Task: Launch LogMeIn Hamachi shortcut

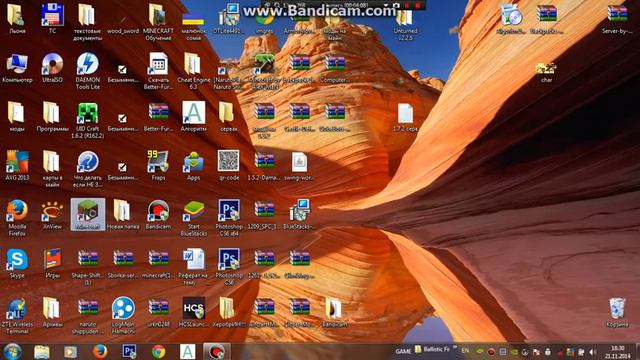Action: click(x=123, y=315)
